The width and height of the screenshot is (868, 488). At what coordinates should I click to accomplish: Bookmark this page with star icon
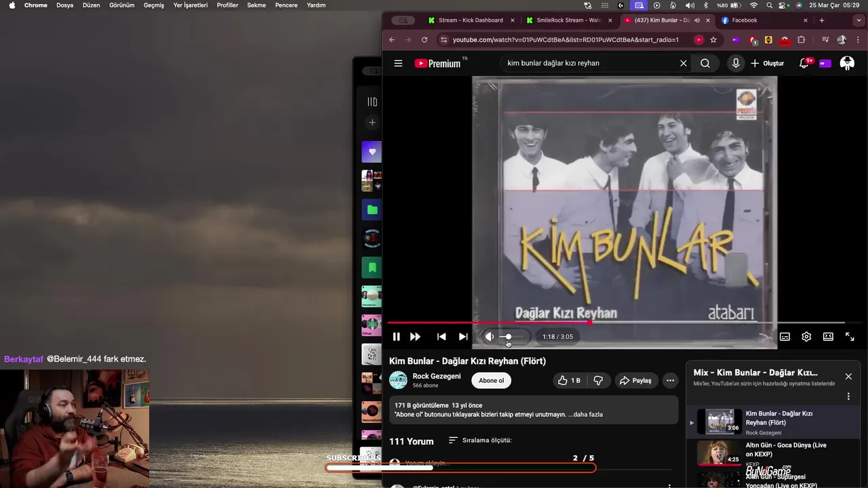pos(713,40)
